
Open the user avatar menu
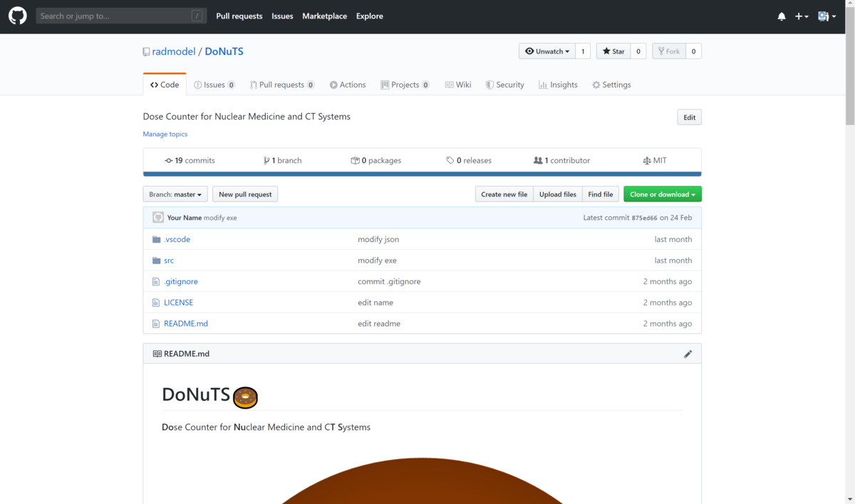pos(827,16)
